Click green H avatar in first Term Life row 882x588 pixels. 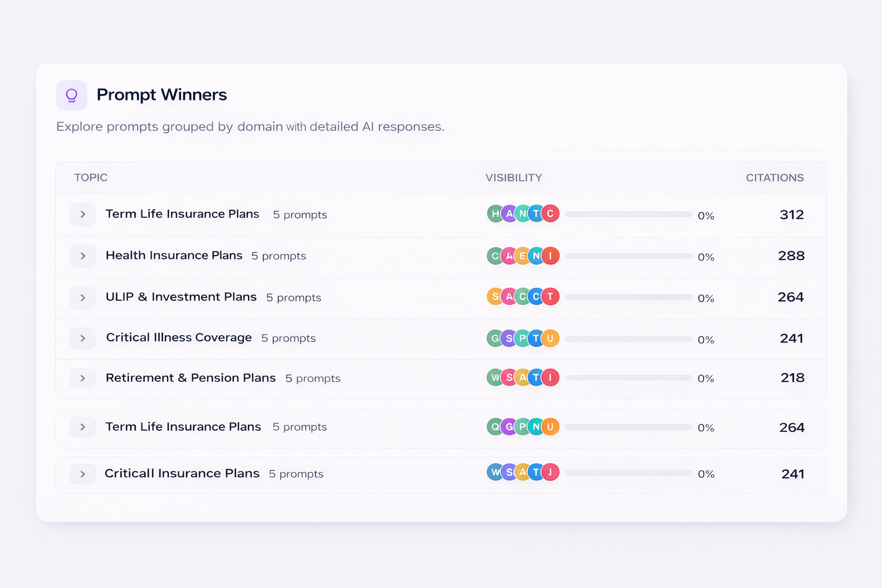click(x=494, y=214)
